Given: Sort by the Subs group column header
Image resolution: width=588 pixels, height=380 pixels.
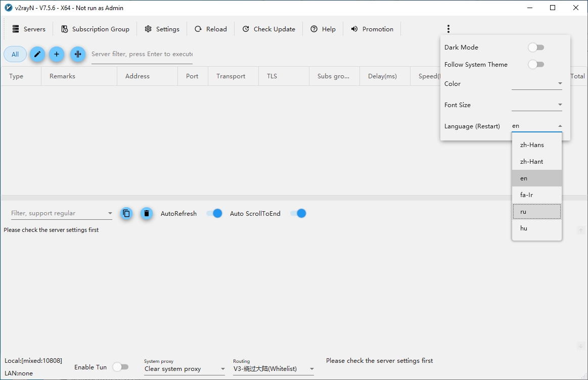Looking at the screenshot, I should [x=335, y=76].
